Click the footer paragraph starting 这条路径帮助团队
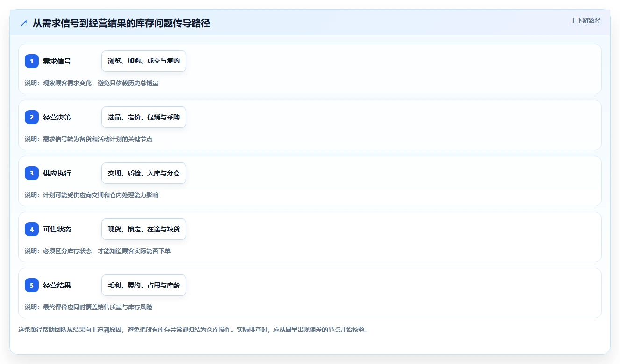This screenshot has height=364, width=620. (x=193, y=329)
